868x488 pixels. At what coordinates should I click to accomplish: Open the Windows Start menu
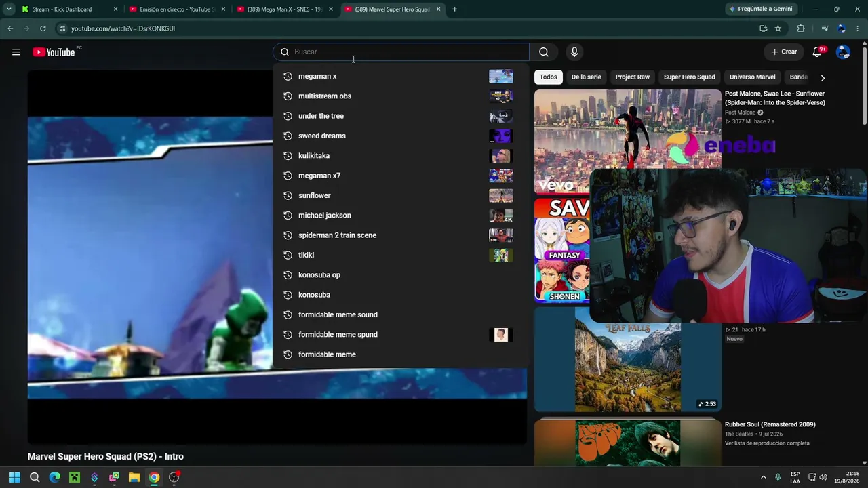pos(14,477)
